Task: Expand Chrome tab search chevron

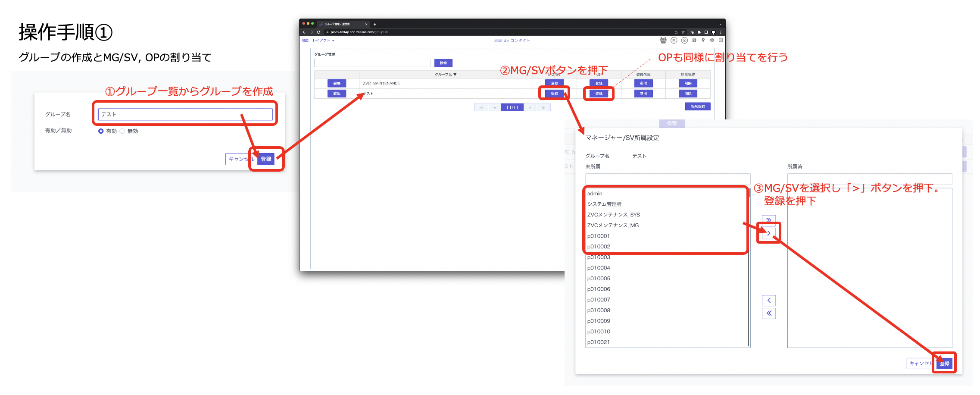Action: (x=720, y=24)
